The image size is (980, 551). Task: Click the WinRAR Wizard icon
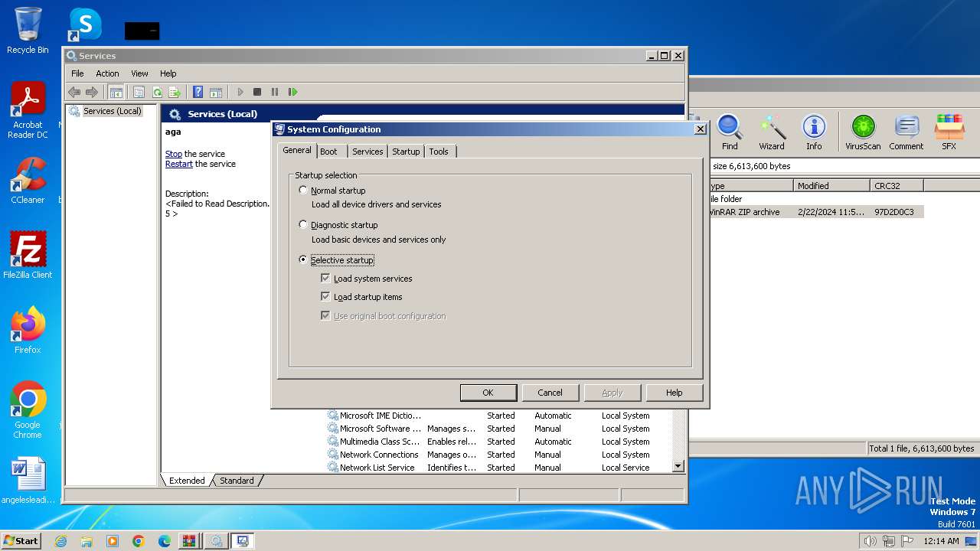click(772, 132)
